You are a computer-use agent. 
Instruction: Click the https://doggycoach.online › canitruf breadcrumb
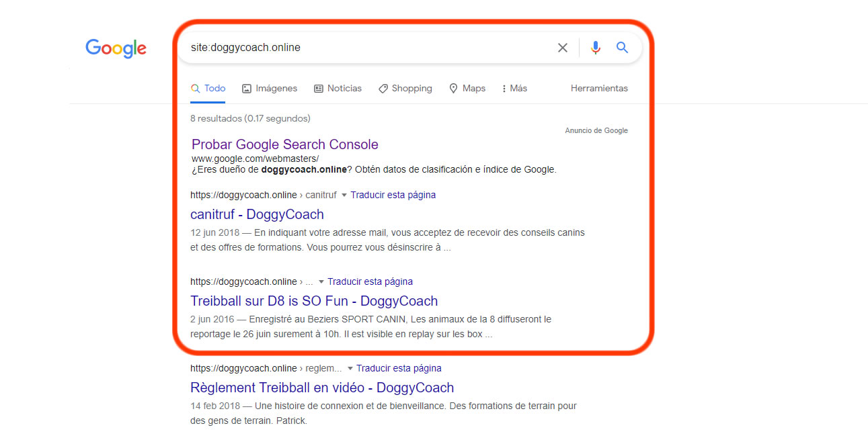(263, 195)
